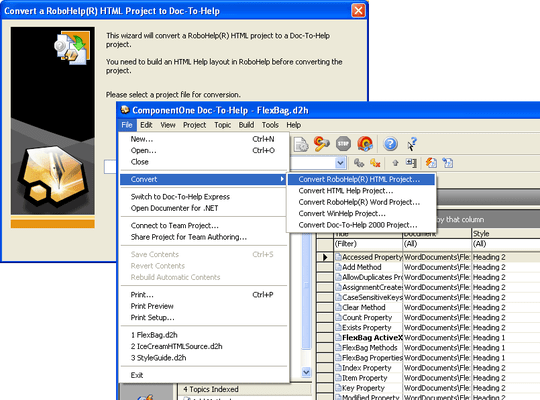
Task: Close the Convert RoboHelp wizard dialog
Action: tap(358, 11)
